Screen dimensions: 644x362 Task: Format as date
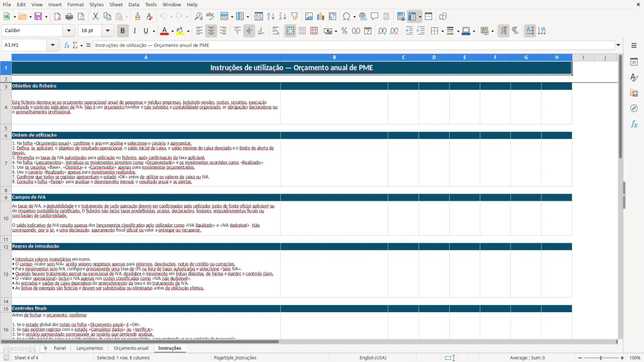pos(368,31)
